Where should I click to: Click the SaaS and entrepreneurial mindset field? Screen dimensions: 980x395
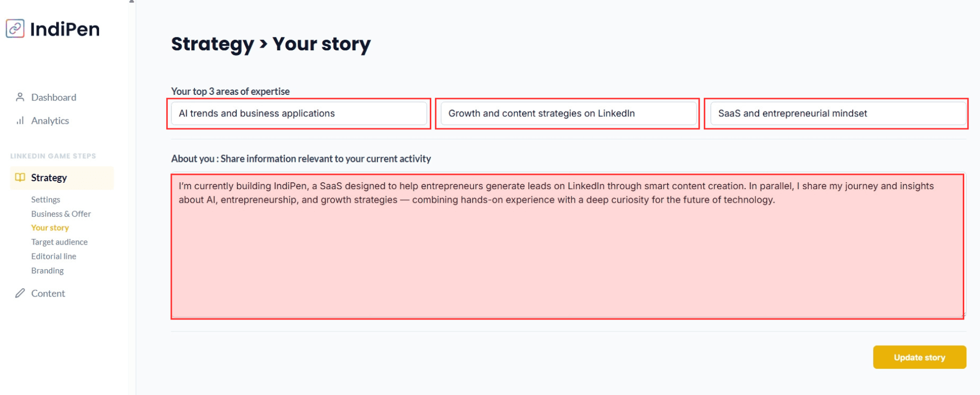click(837, 113)
